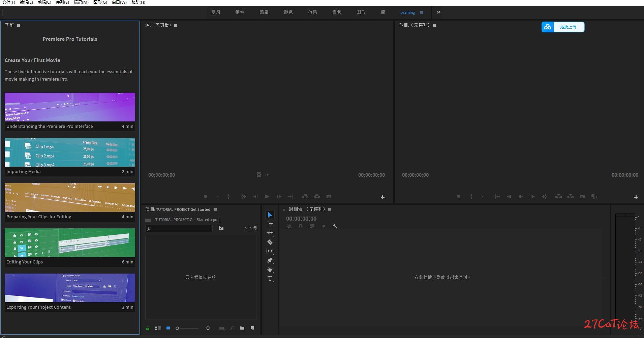644x338 pixels.
Task: Step back one frame in Program monitor
Action: pos(509,197)
